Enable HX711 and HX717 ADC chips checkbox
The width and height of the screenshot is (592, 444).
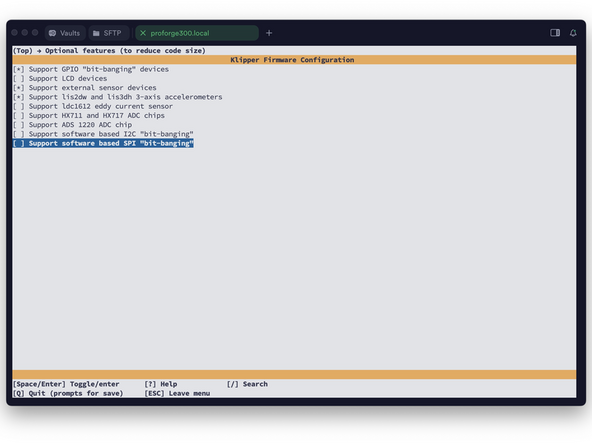click(x=18, y=116)
